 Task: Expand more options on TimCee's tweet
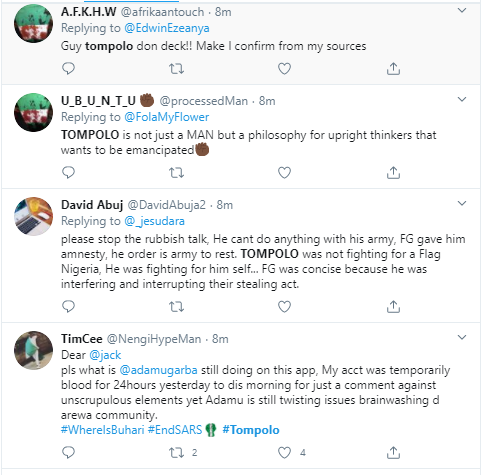click(462, 337)
